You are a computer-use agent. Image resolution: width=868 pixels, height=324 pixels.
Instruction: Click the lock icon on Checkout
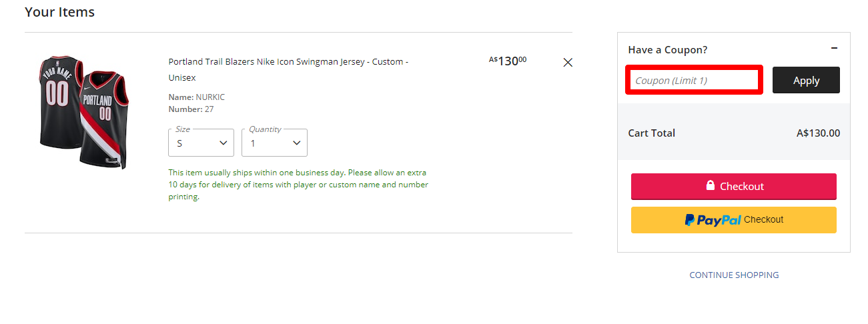[x=711, y=186]
